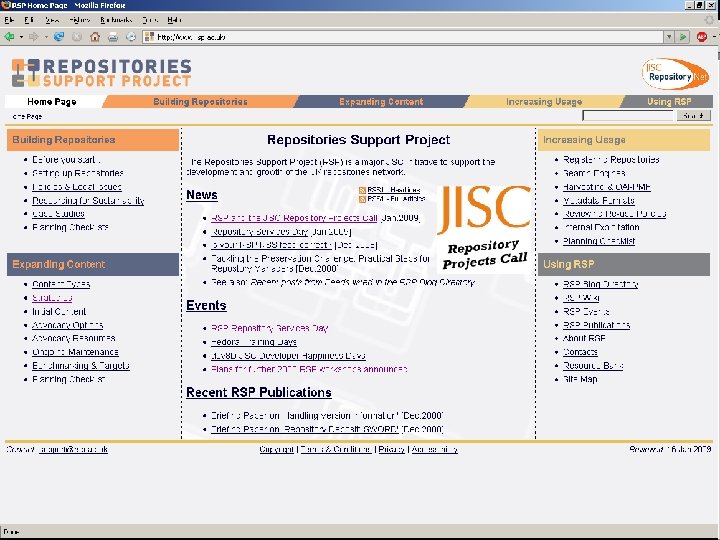Open the RSP Publications link
The width and height of the screenshot is (720, 540).
click(x=596, y=325)
